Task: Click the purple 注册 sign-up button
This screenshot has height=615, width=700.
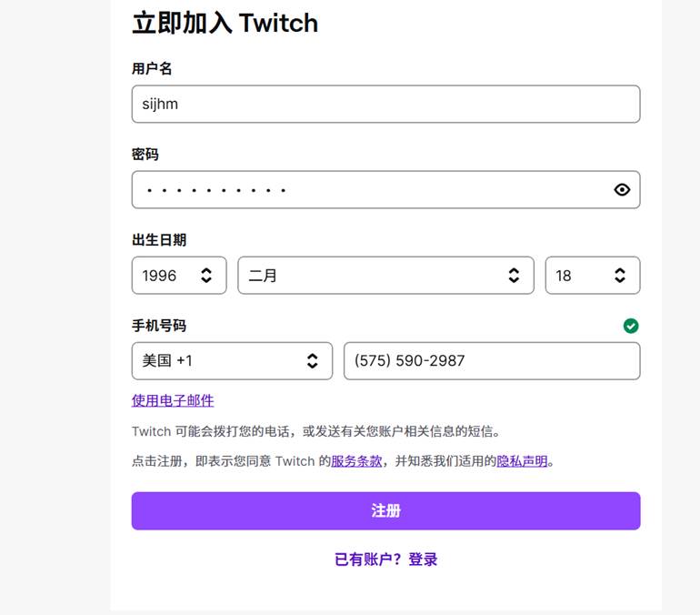Action: [x=385, y=511]
